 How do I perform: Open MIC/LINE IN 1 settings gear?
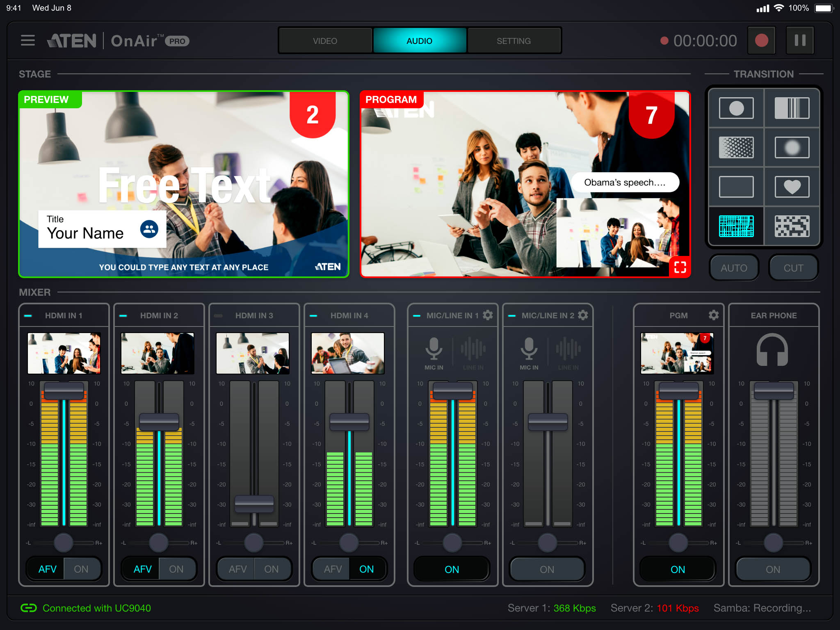point(488,315)
